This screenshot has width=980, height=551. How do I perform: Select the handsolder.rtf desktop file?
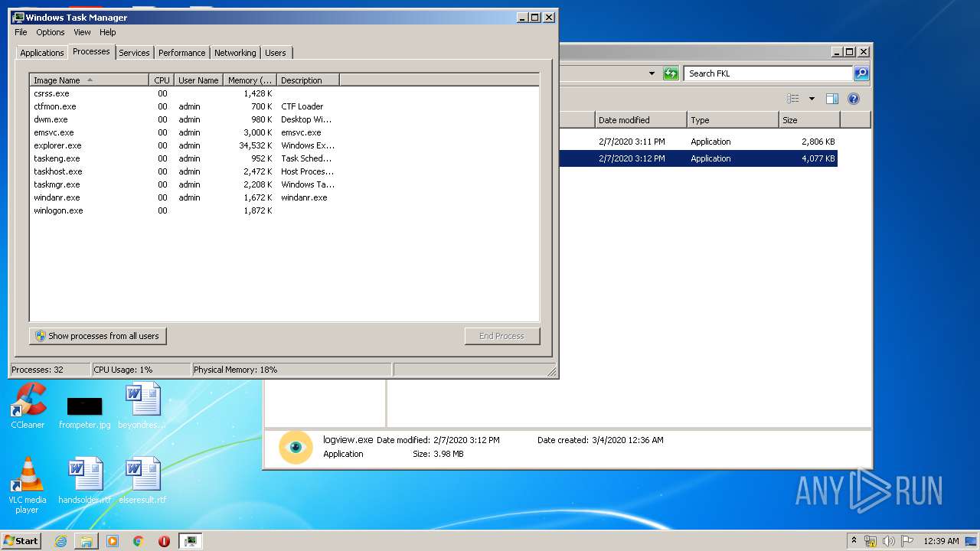click(x=84, y=481)
